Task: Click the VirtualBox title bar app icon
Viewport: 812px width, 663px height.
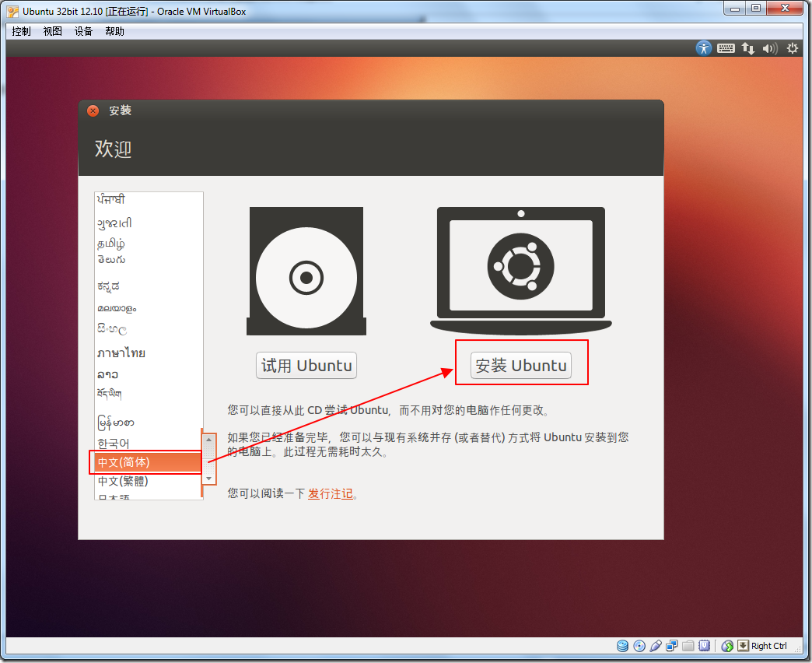Action: (x=13, y=12)
